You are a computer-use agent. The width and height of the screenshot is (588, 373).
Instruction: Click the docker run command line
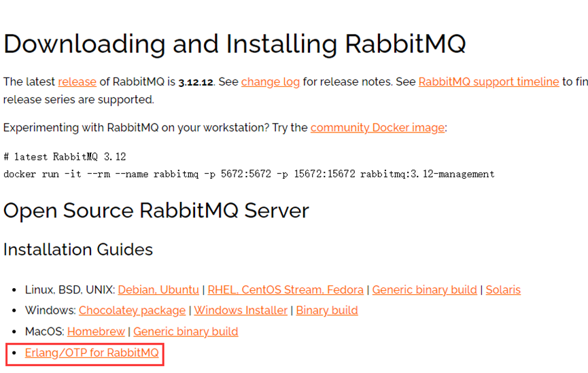point(249,175)
